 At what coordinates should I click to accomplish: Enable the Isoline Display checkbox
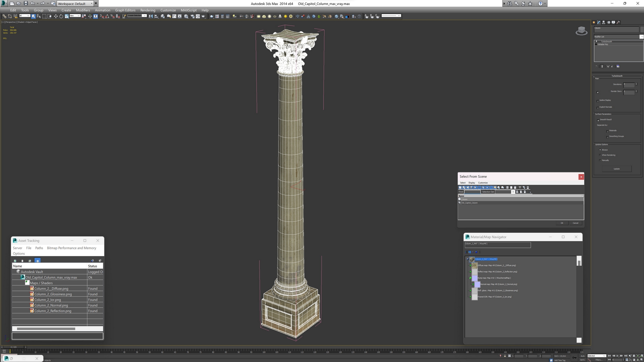click(x=598, y=101)
